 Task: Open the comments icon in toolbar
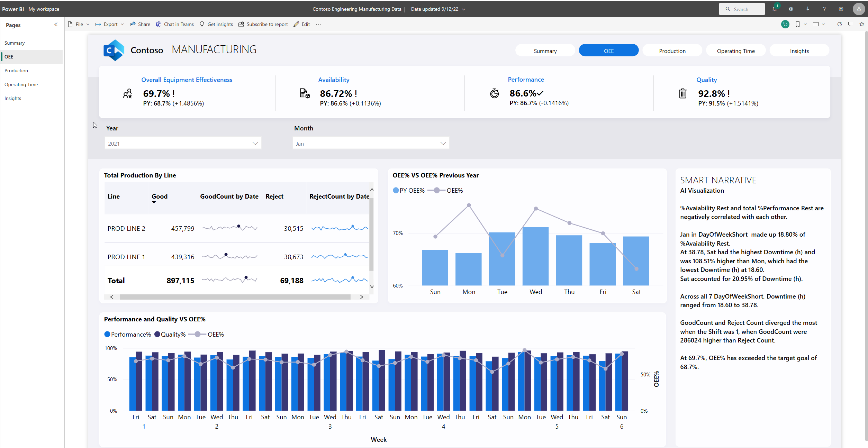coord(850,24)
